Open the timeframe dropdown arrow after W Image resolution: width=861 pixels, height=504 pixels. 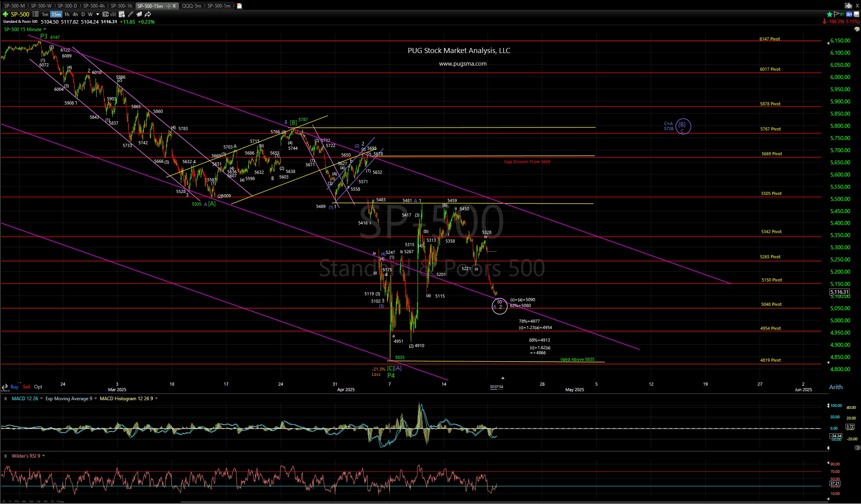click(x=98, y=15)
